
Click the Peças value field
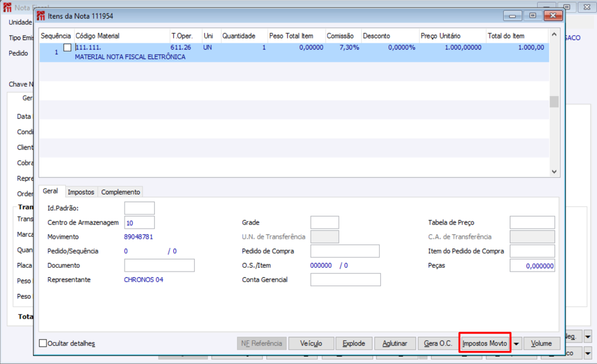coord(532,266)
